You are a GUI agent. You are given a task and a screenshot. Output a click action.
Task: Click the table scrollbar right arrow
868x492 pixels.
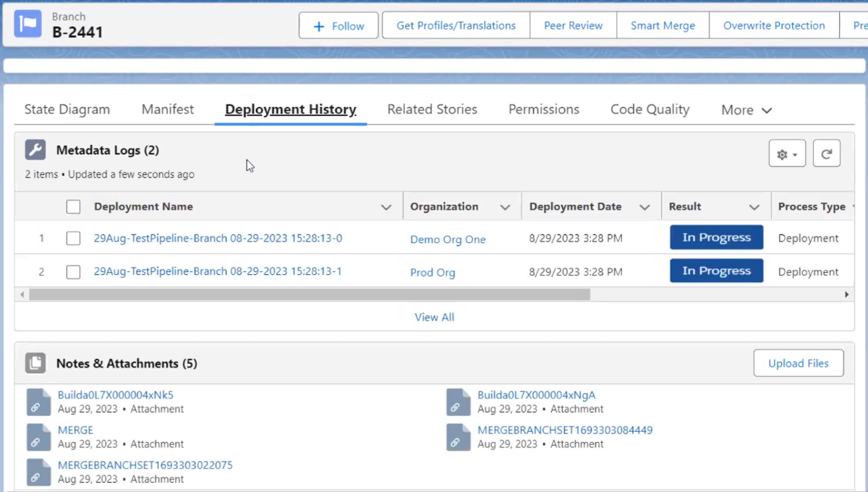847,294
